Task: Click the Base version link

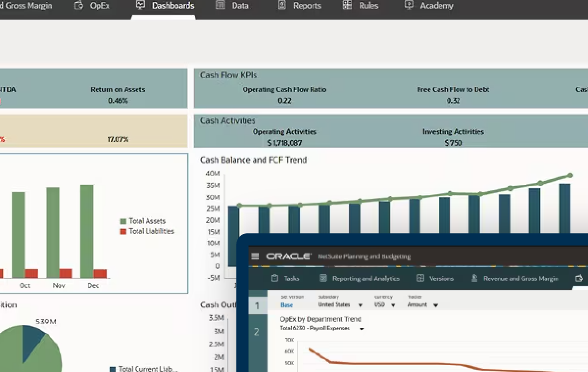Action: pos(287,305)
